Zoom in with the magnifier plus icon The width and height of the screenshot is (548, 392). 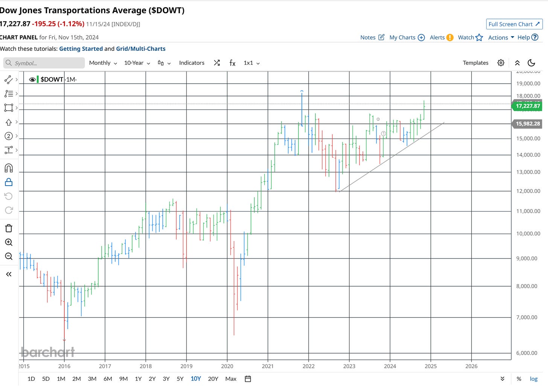(x=9, y=242)
